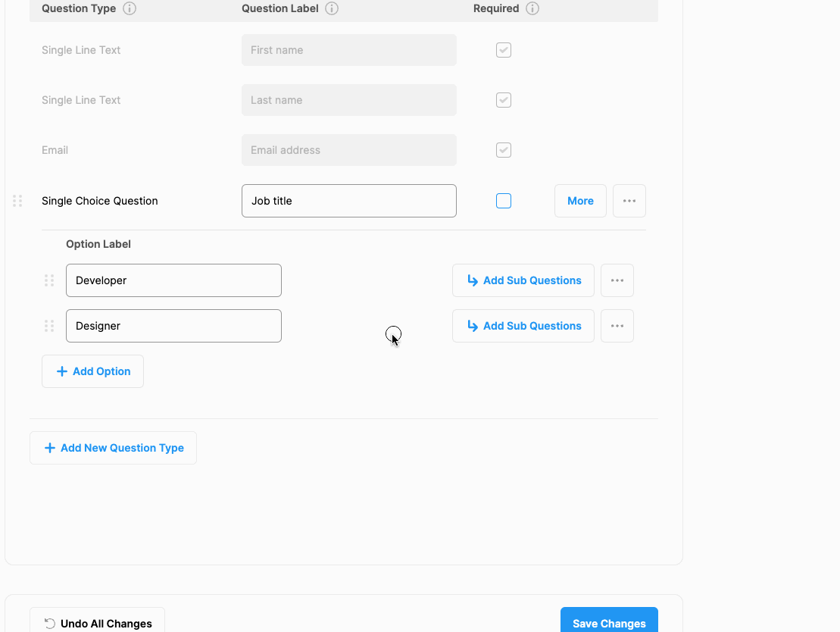Click the First name required checkbox
The image size is (840, 632).
click(x=504, y=50)
